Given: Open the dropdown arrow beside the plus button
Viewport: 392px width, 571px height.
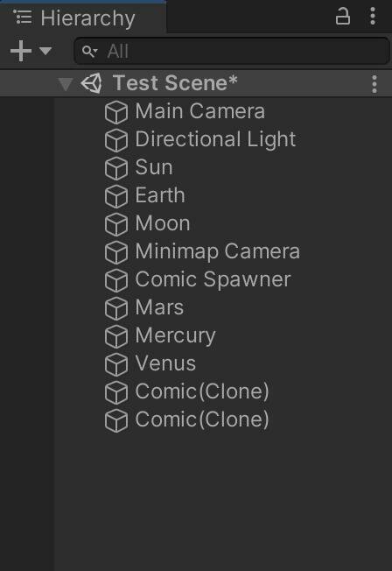Looking at the screenshot, I should point(45,50).
